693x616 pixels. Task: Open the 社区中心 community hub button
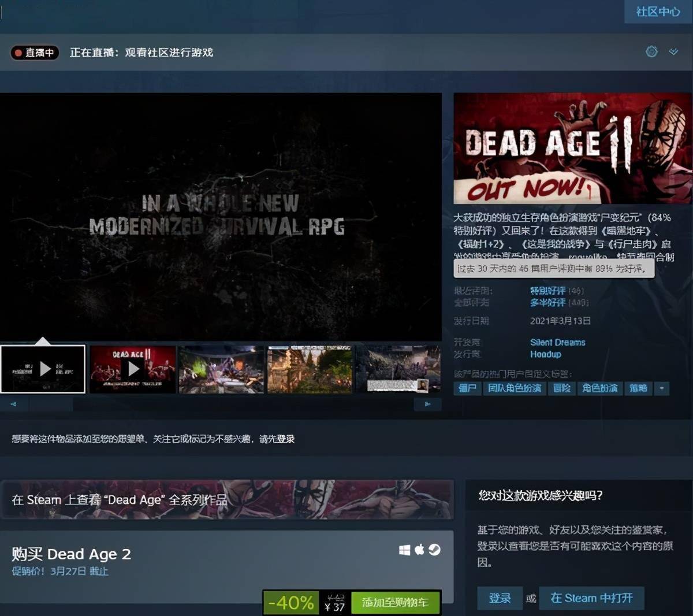(658, 12)
